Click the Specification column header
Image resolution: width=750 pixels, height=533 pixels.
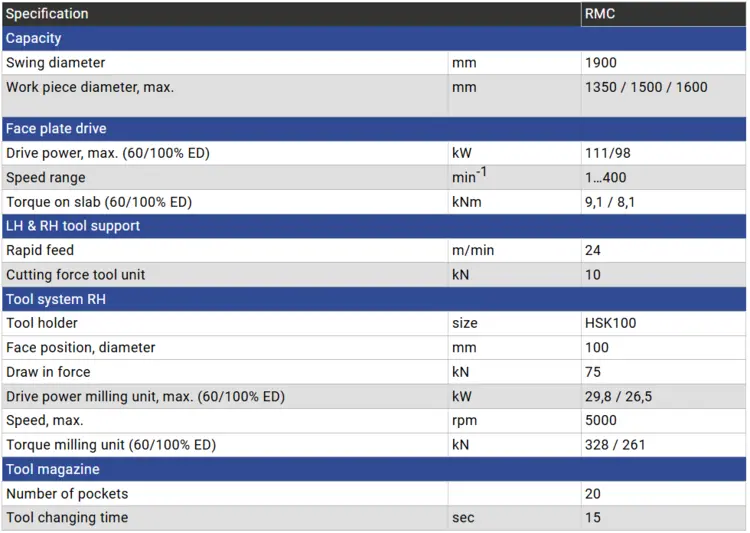pos(47,14)
